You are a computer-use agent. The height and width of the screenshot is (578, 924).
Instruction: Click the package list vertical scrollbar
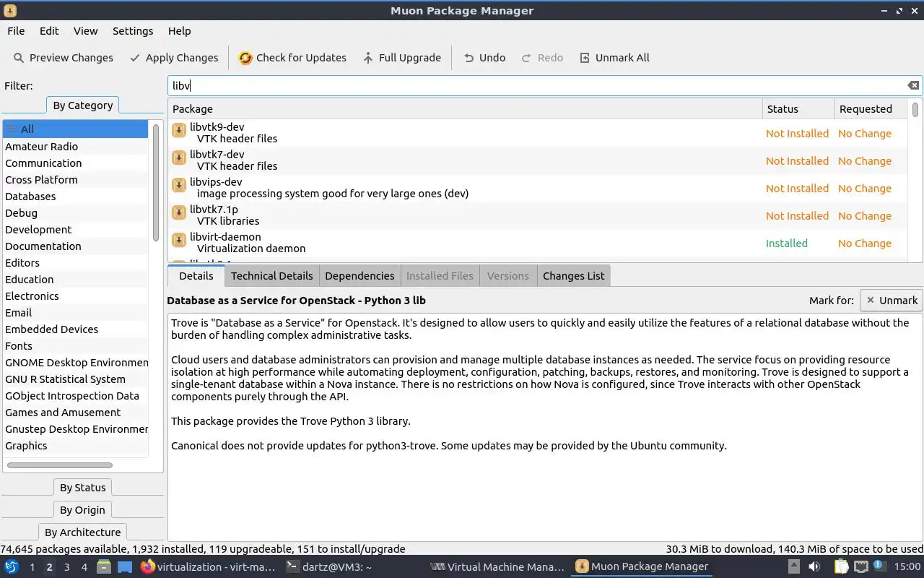915,110
